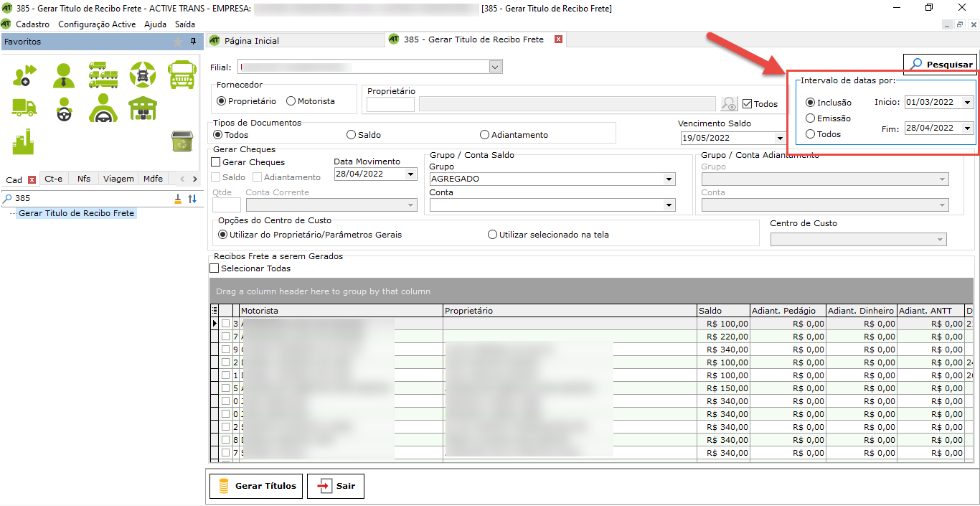Click the Pesquisar button
This screenshot has height=506, width=980.
tap(941, 65)
